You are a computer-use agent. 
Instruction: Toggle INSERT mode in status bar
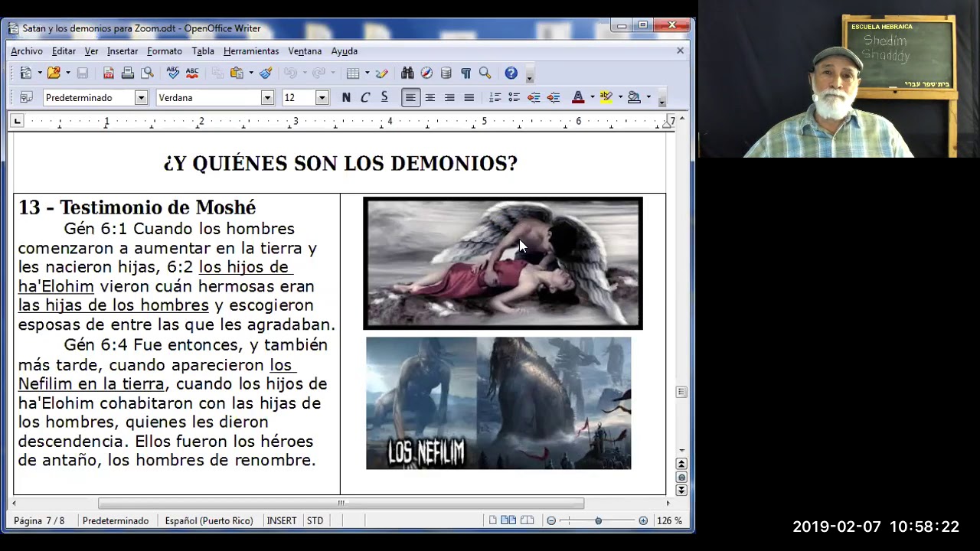282,520
